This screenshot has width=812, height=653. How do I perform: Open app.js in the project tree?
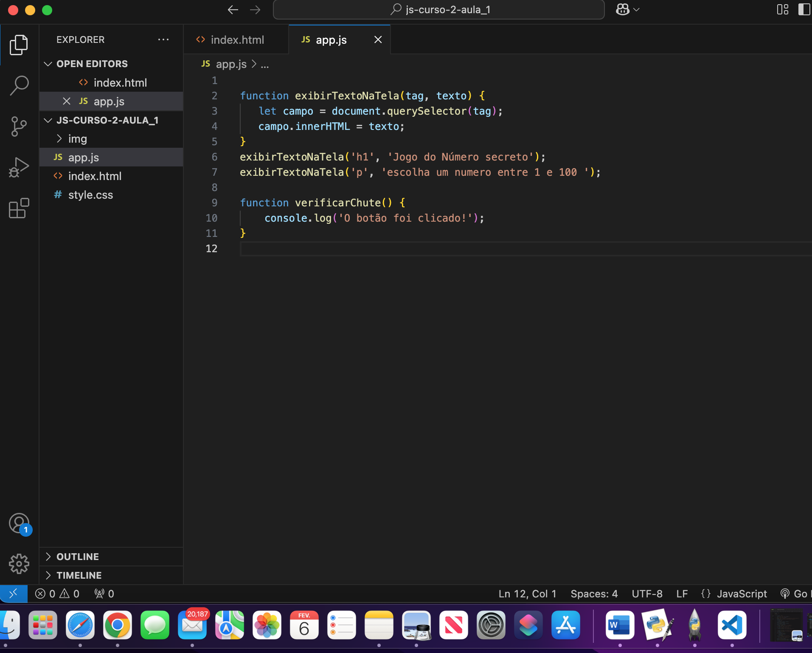[111, 158]
